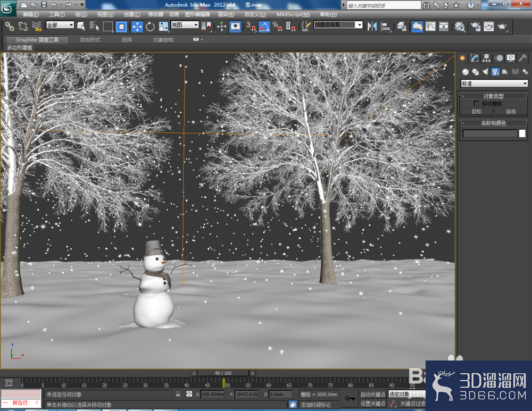Open the Schematic View icon
Viewport: 532px width, 411px height.
[x=444, y=26]
